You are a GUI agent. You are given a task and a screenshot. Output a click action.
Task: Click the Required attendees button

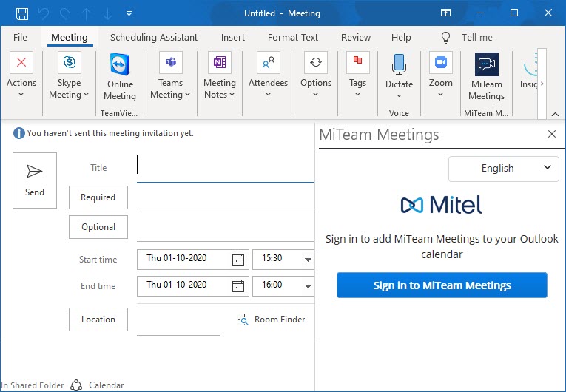[x=98, y=197]
